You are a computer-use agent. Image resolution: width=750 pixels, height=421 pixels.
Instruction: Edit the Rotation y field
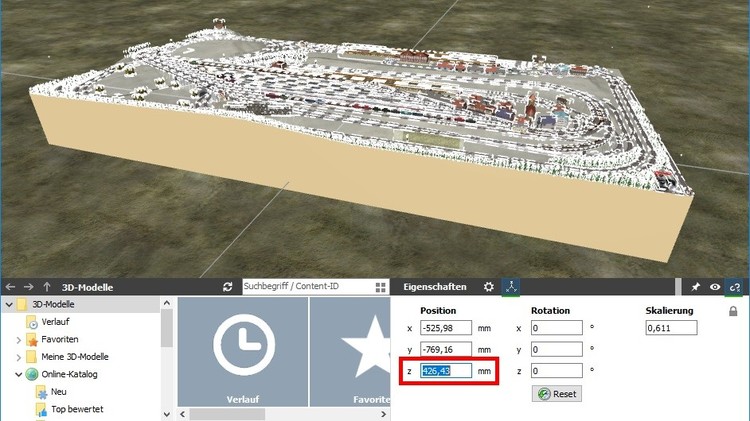557,349
